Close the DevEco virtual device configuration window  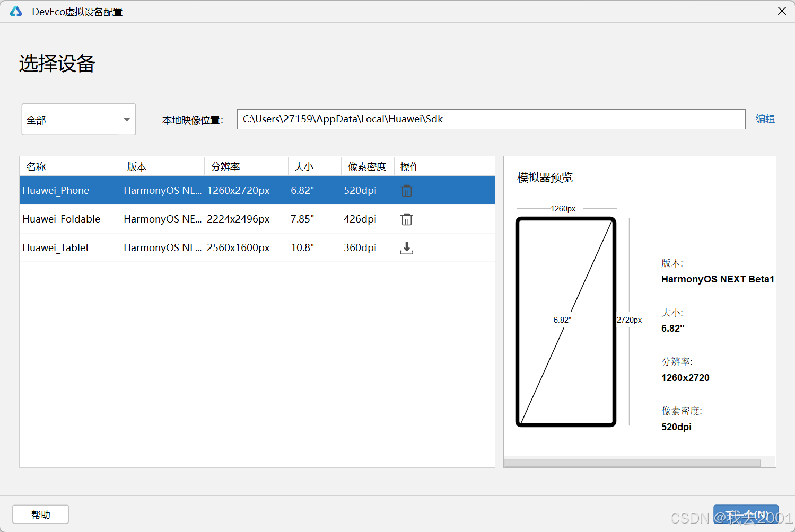point(782,11)
